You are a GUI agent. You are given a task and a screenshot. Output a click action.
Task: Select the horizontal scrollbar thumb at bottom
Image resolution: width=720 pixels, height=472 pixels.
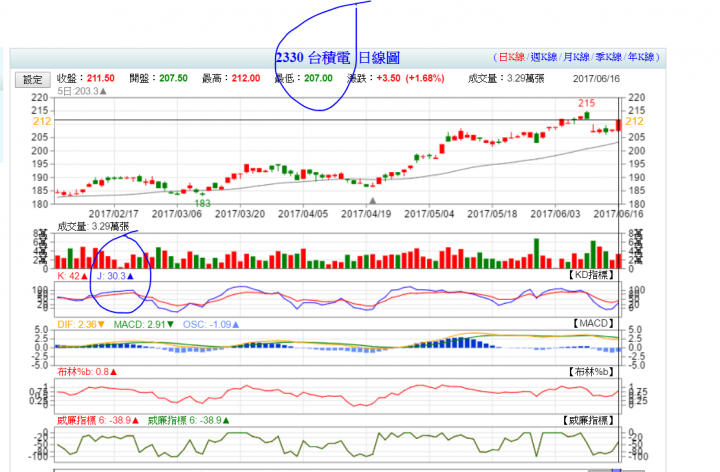(x=616, y=470)
